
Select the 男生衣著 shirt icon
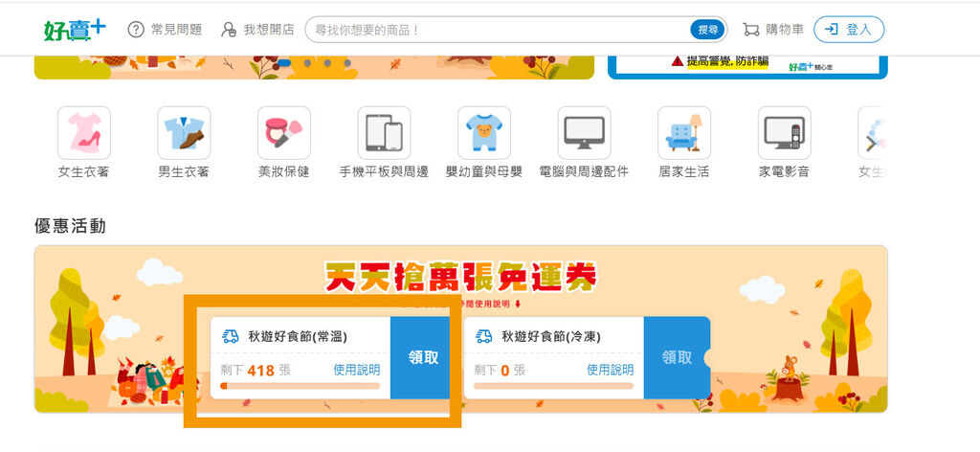[x=184, y=132]
